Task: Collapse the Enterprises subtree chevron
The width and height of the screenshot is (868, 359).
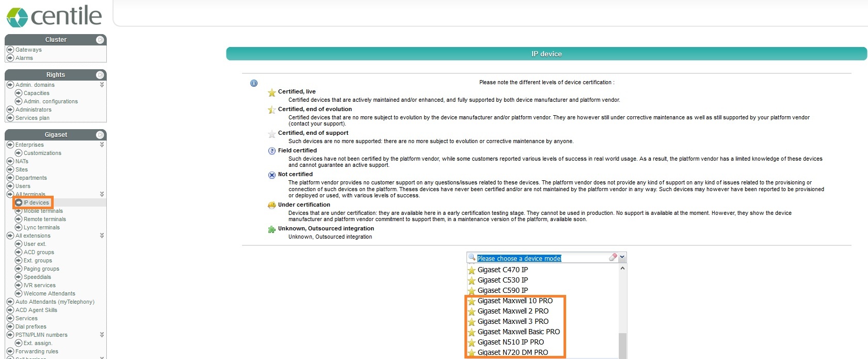Action: tap(102, 145)
